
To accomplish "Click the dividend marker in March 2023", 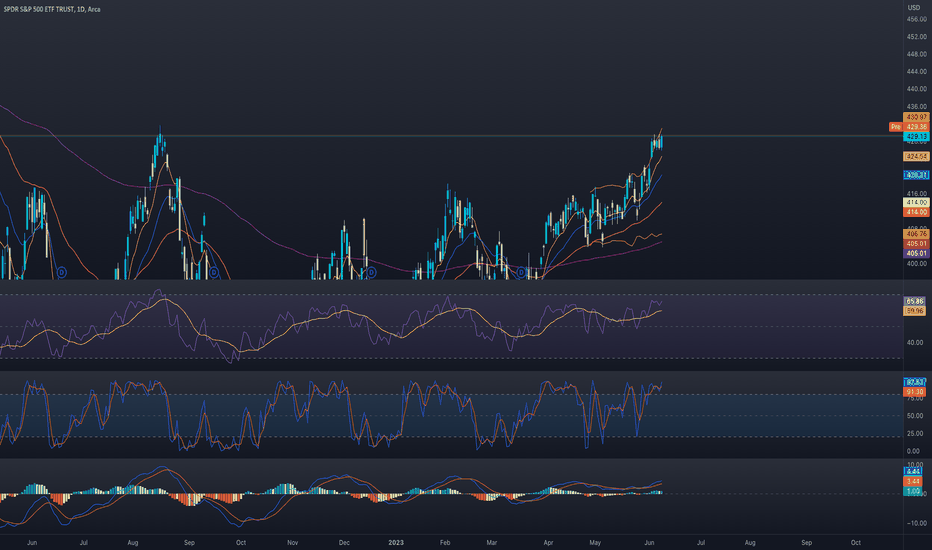I will pos(522,273).
